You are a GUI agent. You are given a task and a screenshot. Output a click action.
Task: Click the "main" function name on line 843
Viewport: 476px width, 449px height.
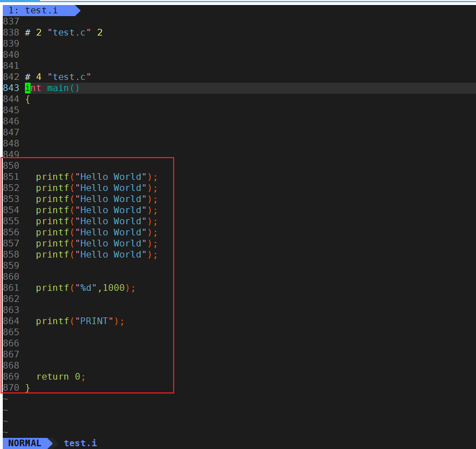tap(58, 88)
